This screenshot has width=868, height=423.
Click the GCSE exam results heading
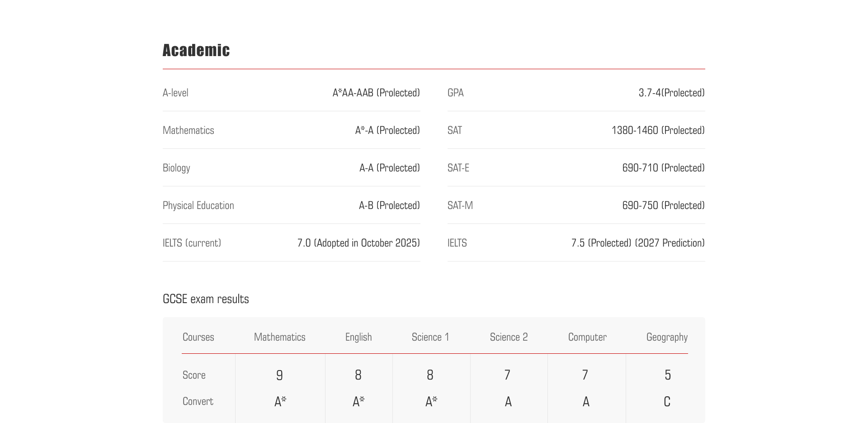(x=206, y=299)
